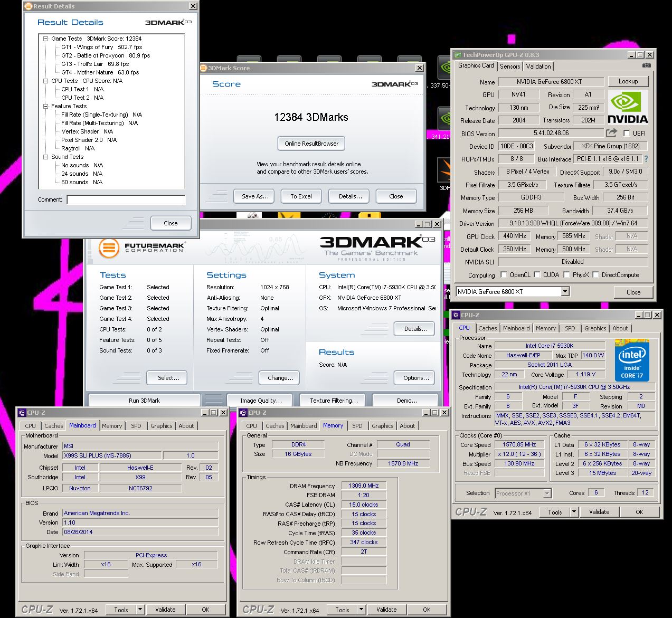Click the Change... button under Settings

(x=280, y=378)
